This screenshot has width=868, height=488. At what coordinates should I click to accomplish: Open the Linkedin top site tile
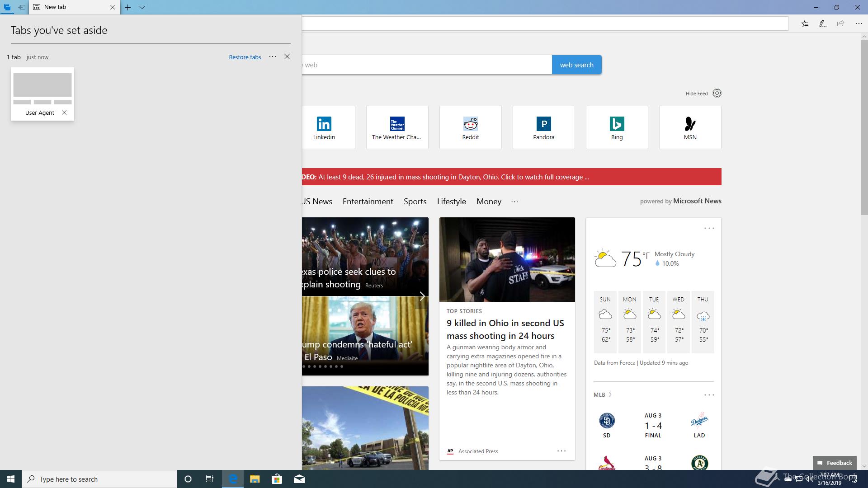click(329, 127)
